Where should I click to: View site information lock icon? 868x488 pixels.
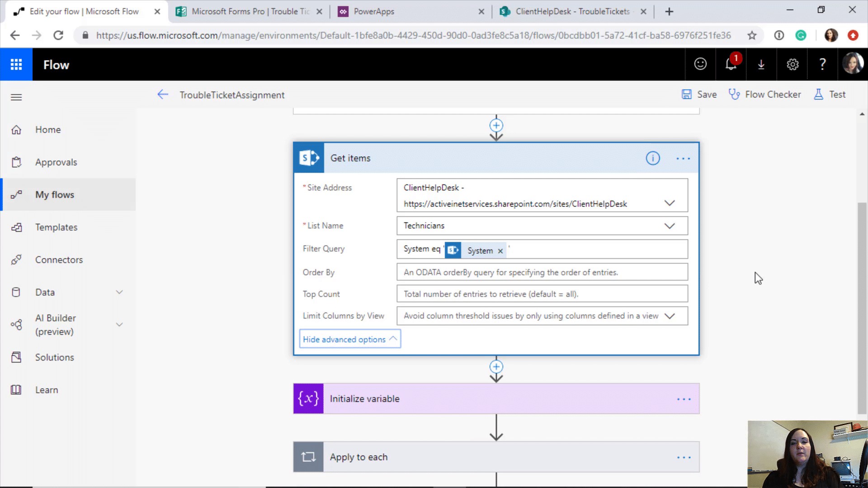[85, 35]
